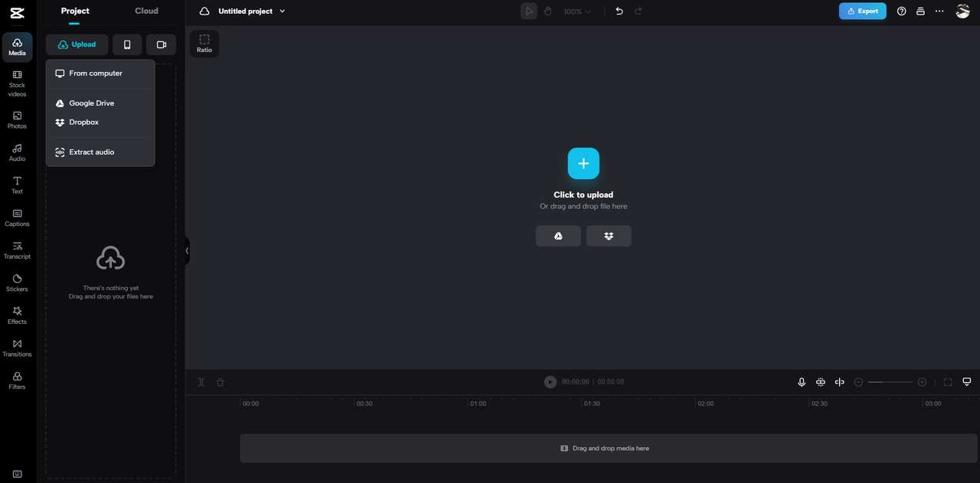Open the Effects panel

pyautogui.click(x=17, y=316)
